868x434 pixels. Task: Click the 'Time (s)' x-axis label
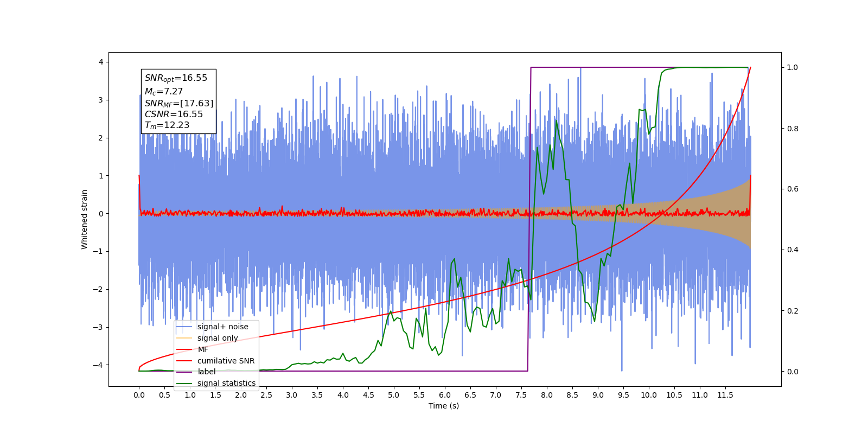point(444,406)
